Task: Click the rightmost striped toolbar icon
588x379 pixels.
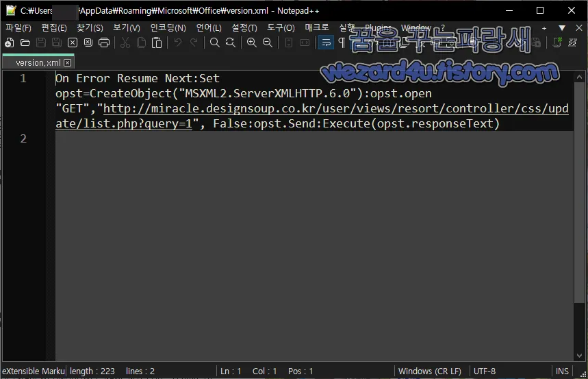Action: pos(573,42)
